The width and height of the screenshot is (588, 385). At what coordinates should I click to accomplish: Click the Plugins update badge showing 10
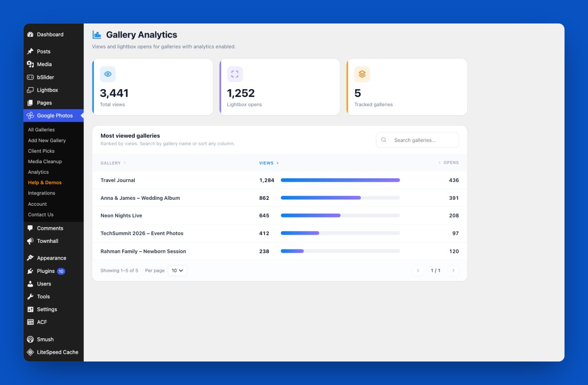coord(61,271)
